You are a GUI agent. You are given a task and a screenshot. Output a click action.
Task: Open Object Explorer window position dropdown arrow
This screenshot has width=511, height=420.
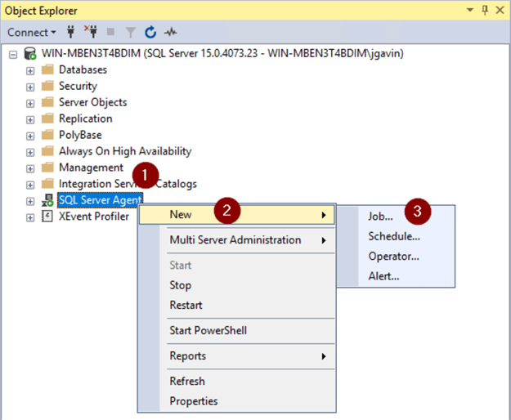coord(469,10)
